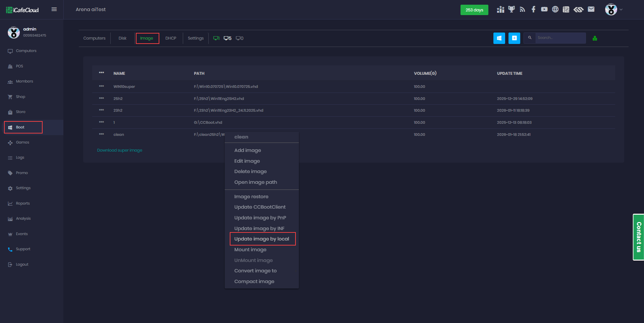Choose 'Compact image' from context menu
The height and width of the screenshot is (323, 644).
[254, 281]
